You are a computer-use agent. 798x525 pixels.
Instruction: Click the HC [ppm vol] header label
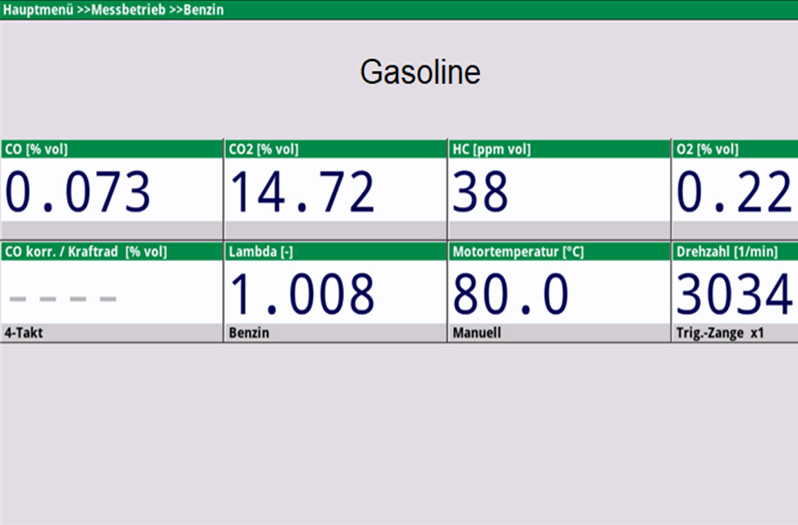click(x=491, y=150)
